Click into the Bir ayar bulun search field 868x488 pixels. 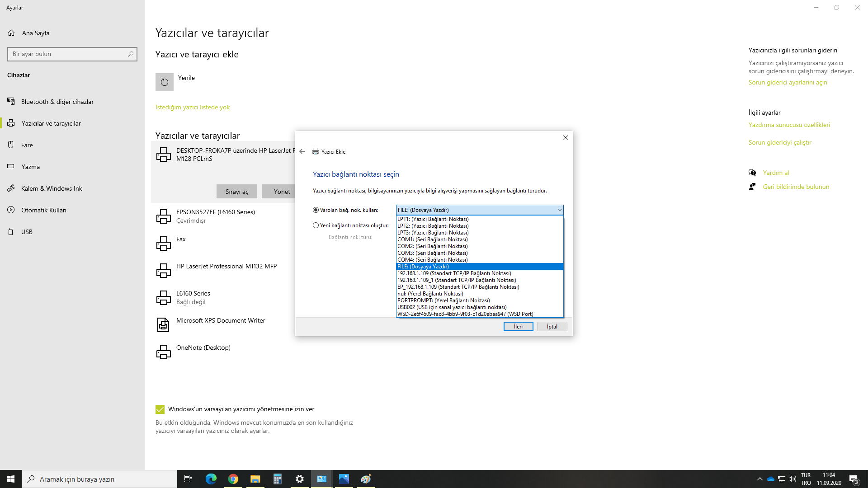[68, 54]
